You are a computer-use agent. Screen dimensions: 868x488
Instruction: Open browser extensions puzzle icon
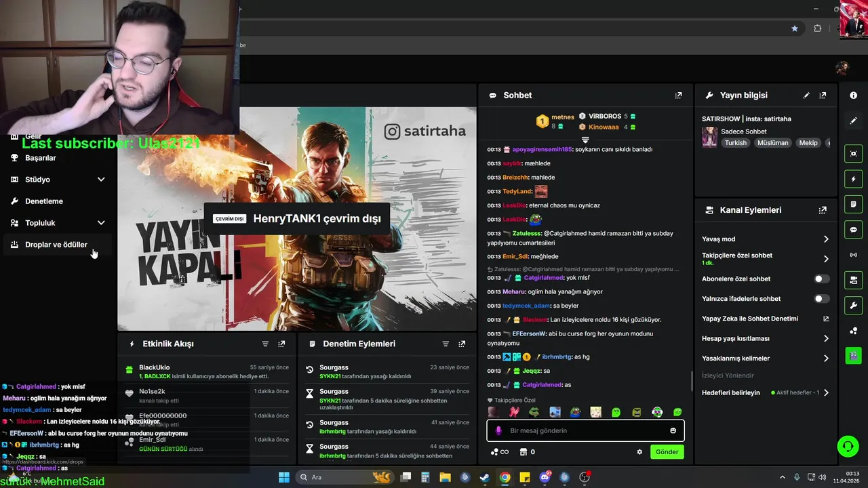point(817,28)
